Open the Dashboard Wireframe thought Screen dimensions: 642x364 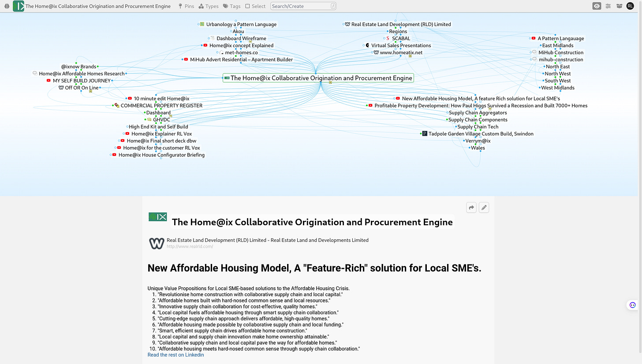(241, 38)
